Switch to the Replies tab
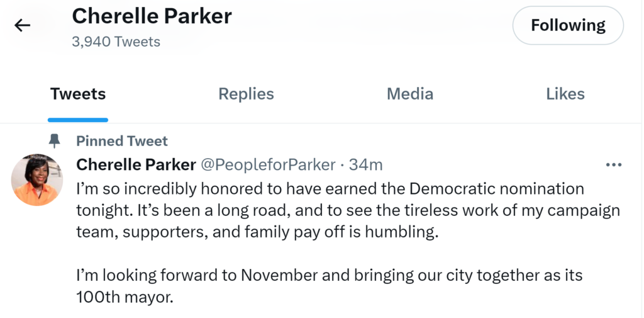644x318 pixels. [246, 94]
